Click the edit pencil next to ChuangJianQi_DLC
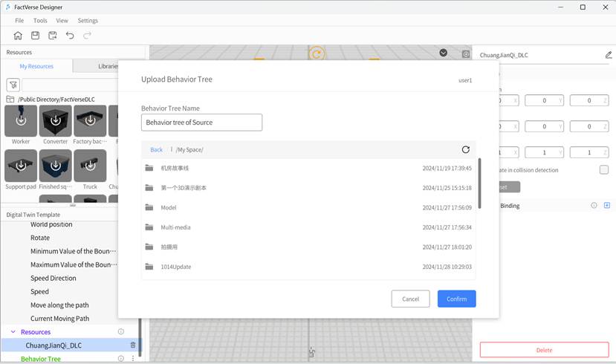This screenshot has height=364, width=616. [609, 55]
